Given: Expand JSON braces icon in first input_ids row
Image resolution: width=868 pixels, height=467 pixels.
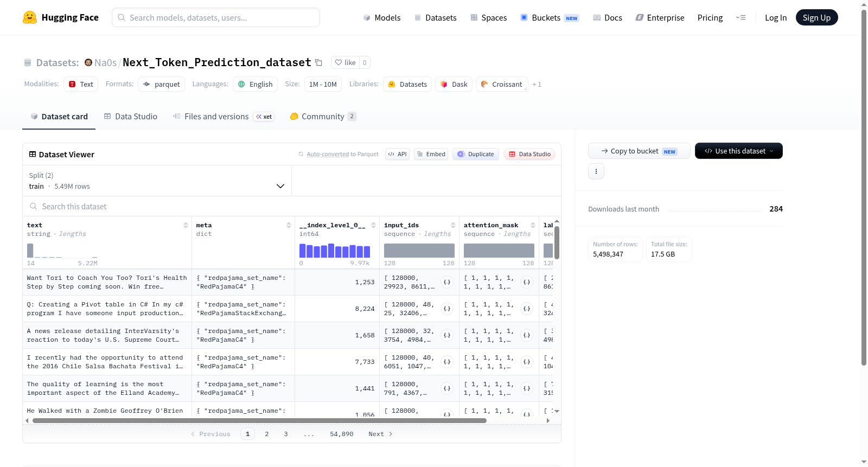Looking at the screenshot, I should click(x=447, y=282).
